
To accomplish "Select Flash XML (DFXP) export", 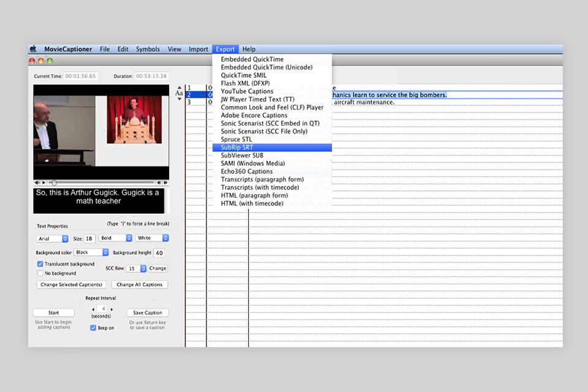I will (x=272, y=83).
